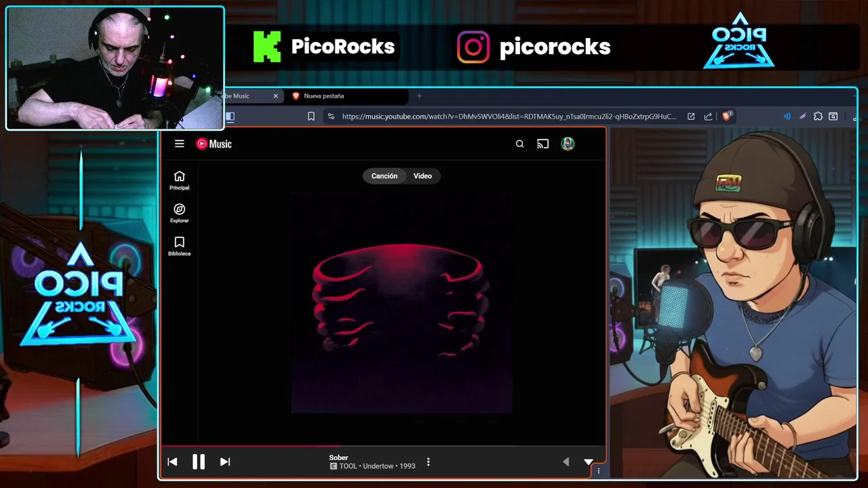This screenshot has width=868, height=488.
Task: Switch to Video mode
Action: 422,176
